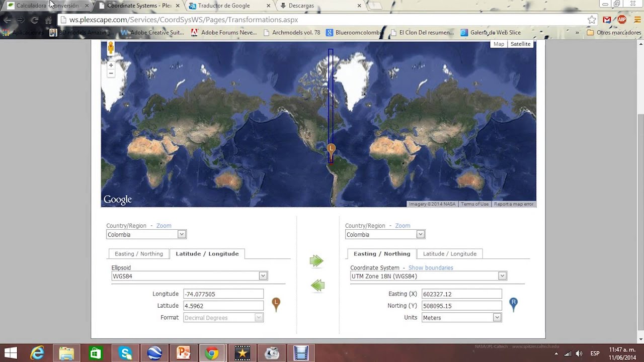Select left Latitude / Longitude tab
This screenshot has width=644, height=362.
[x=207, y=254]
